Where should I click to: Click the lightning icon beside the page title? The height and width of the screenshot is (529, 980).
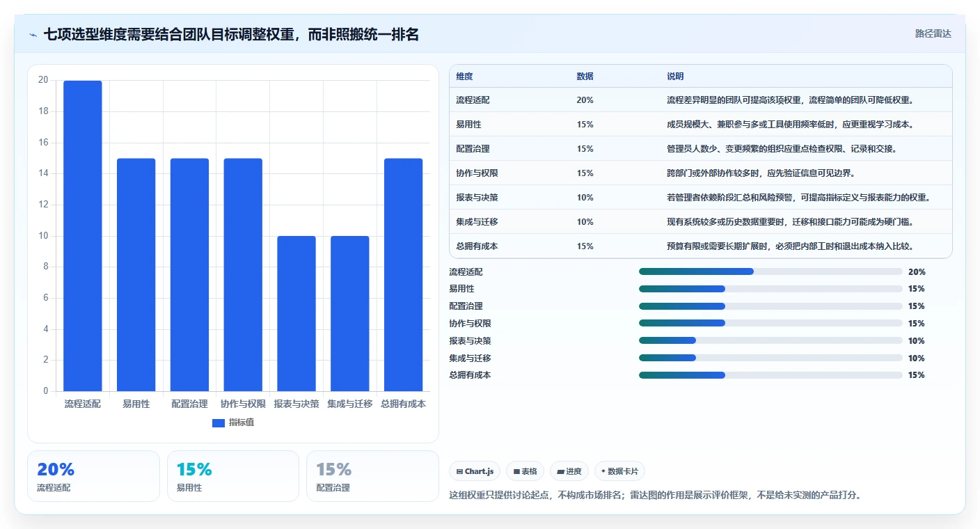pyautogui.click(x=33, y=34)
